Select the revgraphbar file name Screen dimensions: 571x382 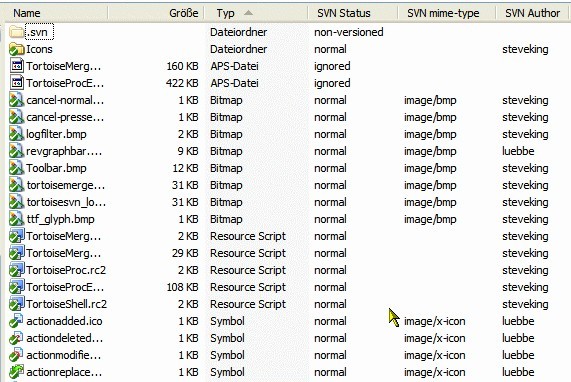coord(64,151)
